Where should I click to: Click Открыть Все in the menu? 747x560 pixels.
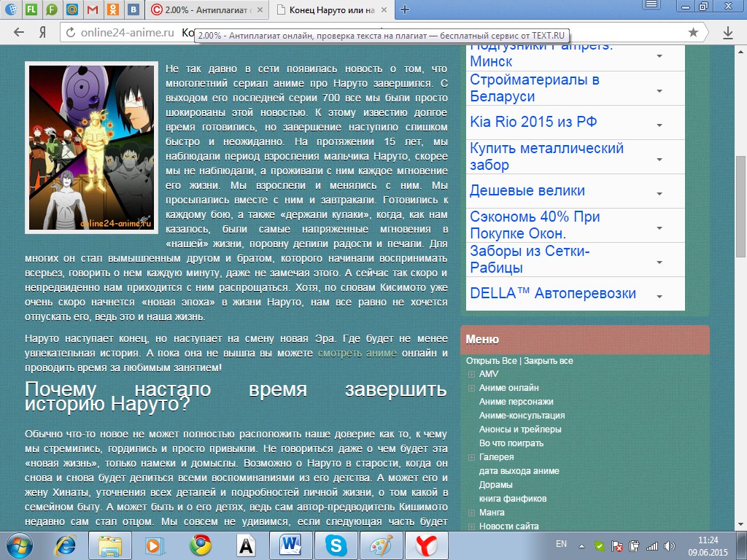491,361
